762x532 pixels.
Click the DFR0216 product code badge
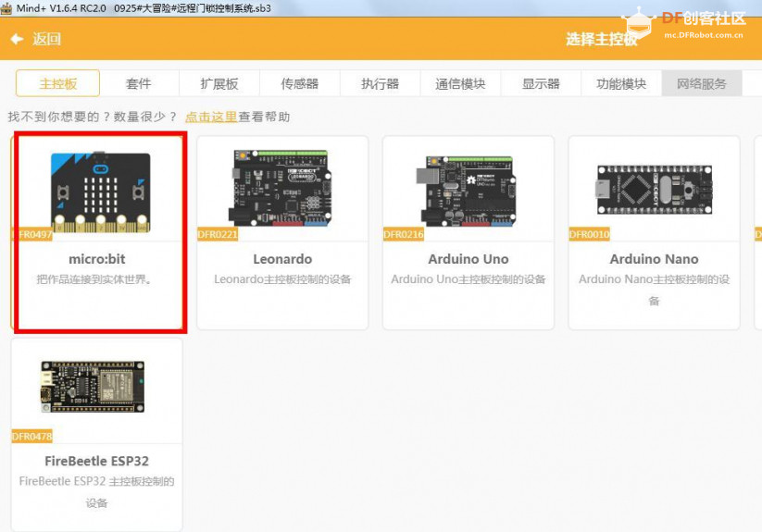pos(404,234)
